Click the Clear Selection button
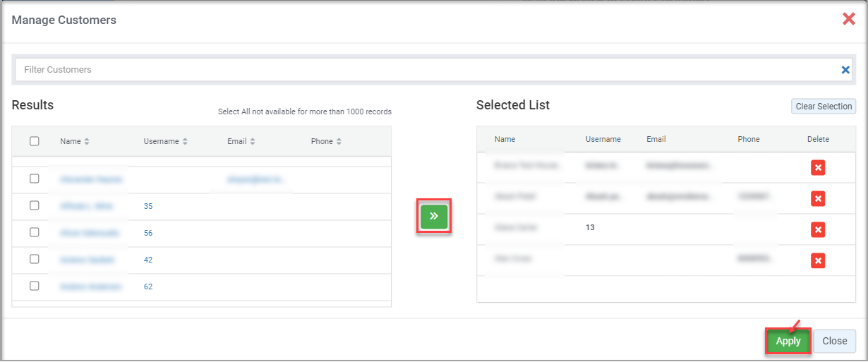This screenshot has height=362, width=868. tap(824, 107)
